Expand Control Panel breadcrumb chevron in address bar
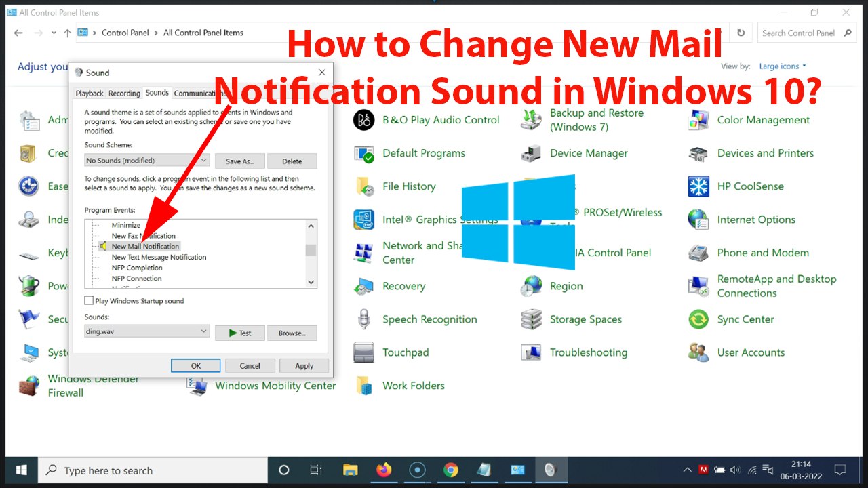The width and height of the screenshot is (868, 488). click(x=156, y=33)
